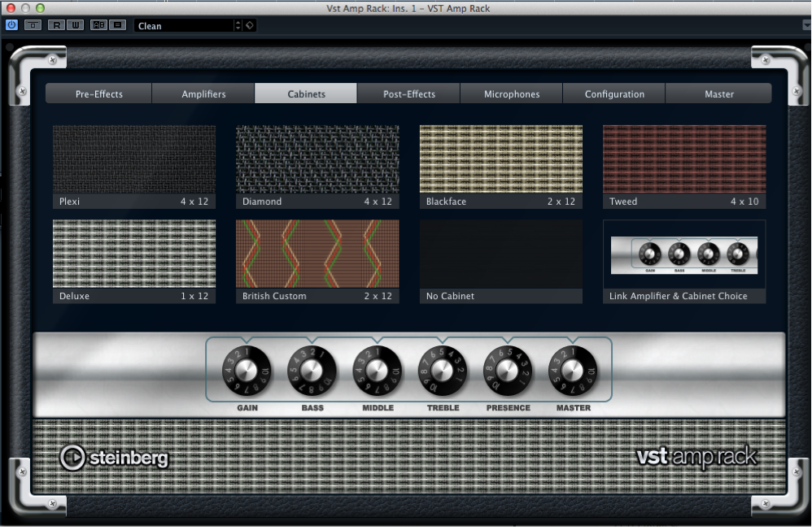Go to the Configuration tab
The width and height of the screenshot is (812, 530).
click(614, 93)
